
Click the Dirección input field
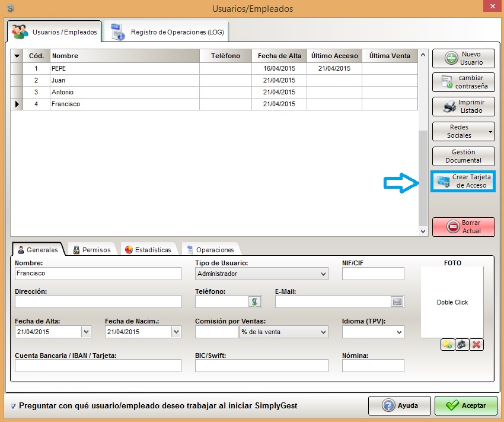click(98, 302)
